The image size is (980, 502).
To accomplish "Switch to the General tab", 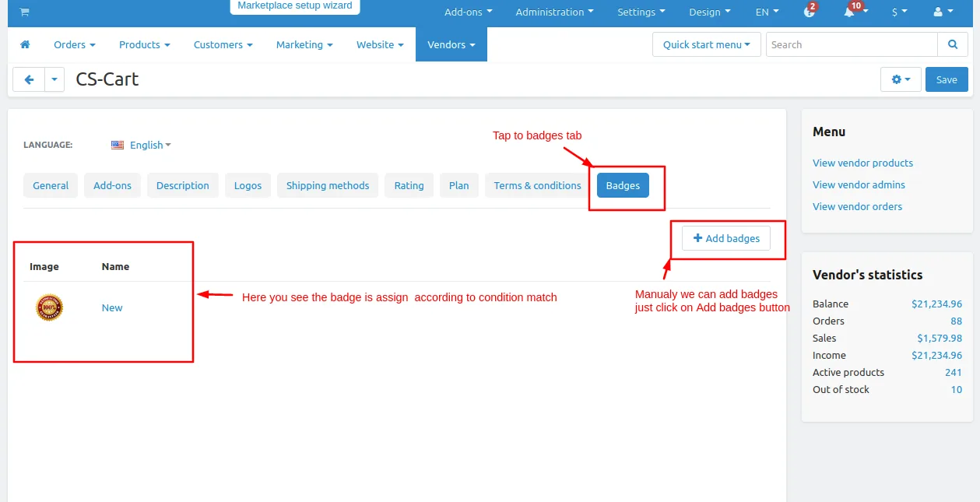I will click(51, 185).
